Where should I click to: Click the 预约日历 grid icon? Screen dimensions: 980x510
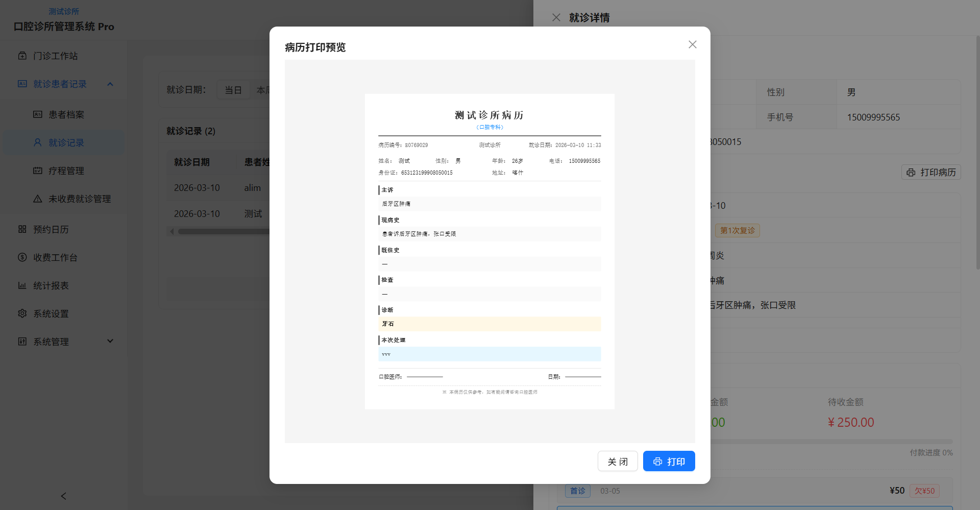[22, 229]
